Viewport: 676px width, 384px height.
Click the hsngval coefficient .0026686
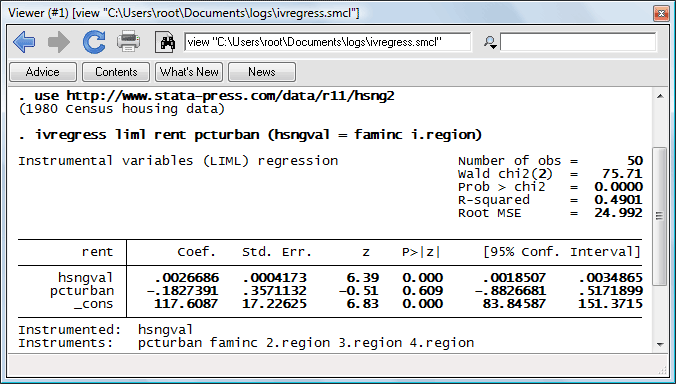pos(187,278)
